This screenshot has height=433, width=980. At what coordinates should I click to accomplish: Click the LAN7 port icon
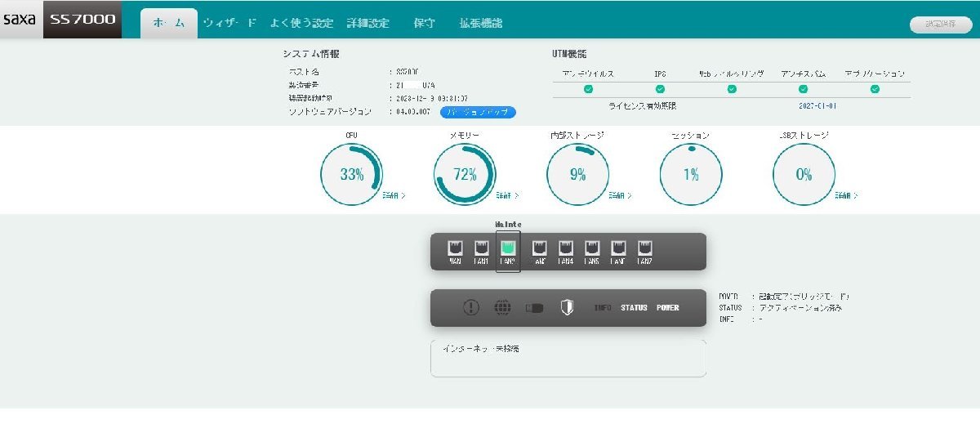click(x=644, y=247)
